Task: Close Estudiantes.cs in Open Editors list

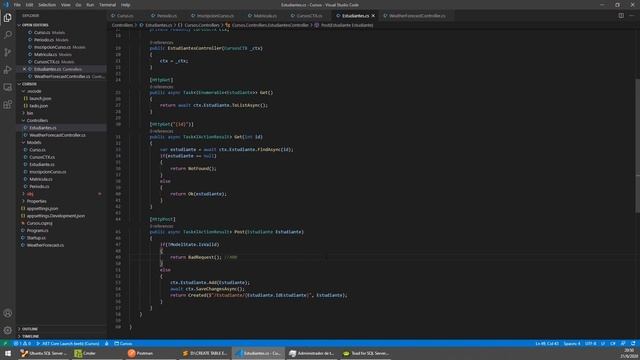Action: pyautogui.click(x=24, y=69)
